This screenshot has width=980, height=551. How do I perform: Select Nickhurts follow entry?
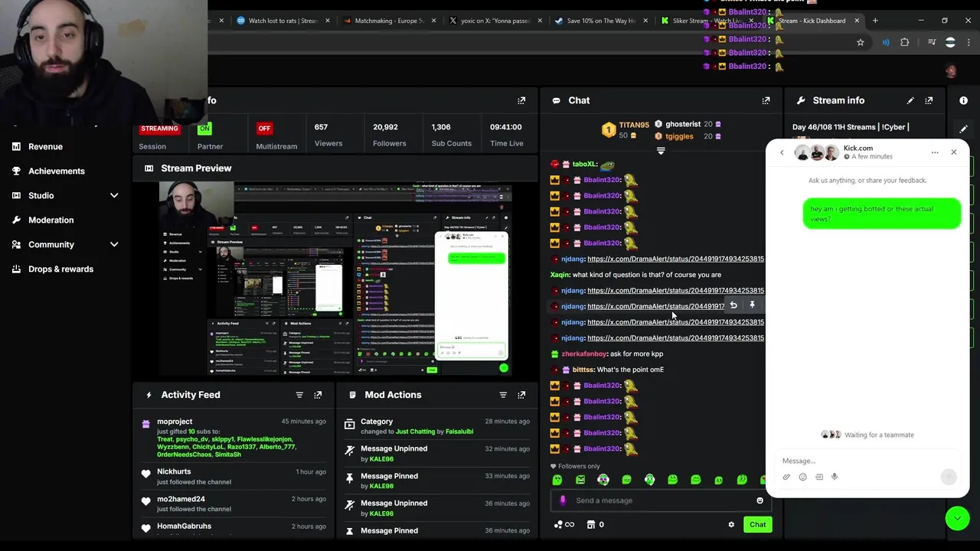click(x=174, y=471)
